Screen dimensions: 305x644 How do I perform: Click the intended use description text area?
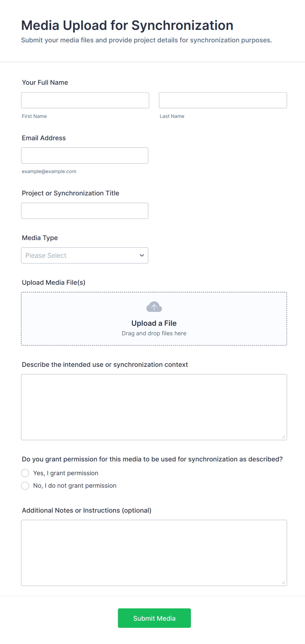pos(154,407)
